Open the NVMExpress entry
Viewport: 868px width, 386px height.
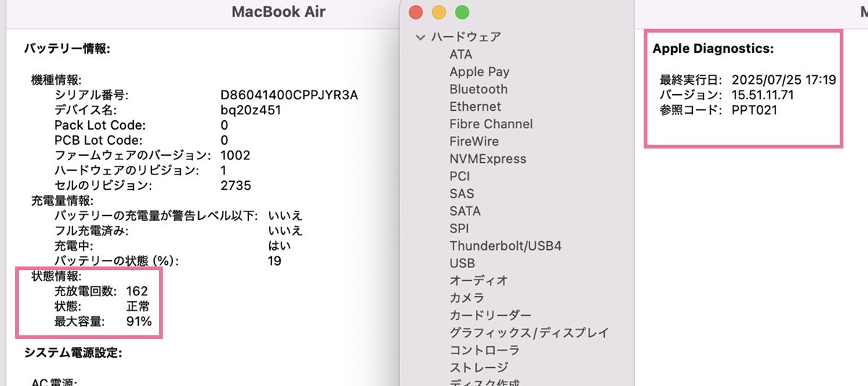pos(488,159)
